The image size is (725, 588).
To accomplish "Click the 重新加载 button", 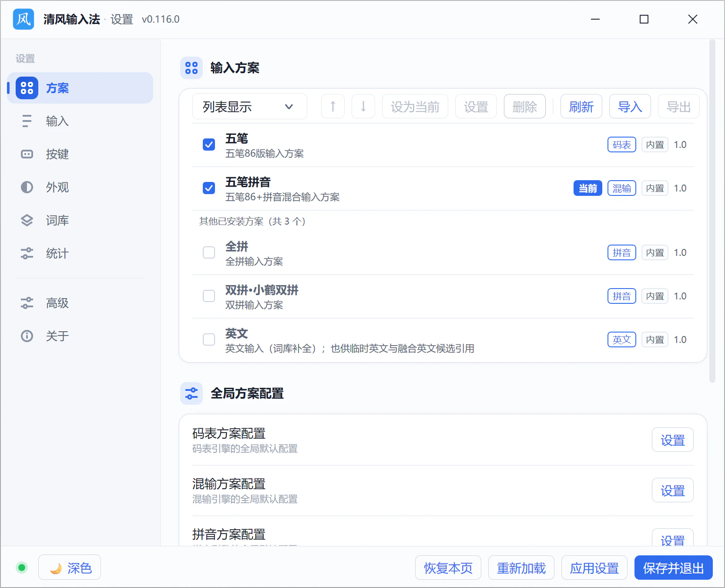I will pos(521,568).
